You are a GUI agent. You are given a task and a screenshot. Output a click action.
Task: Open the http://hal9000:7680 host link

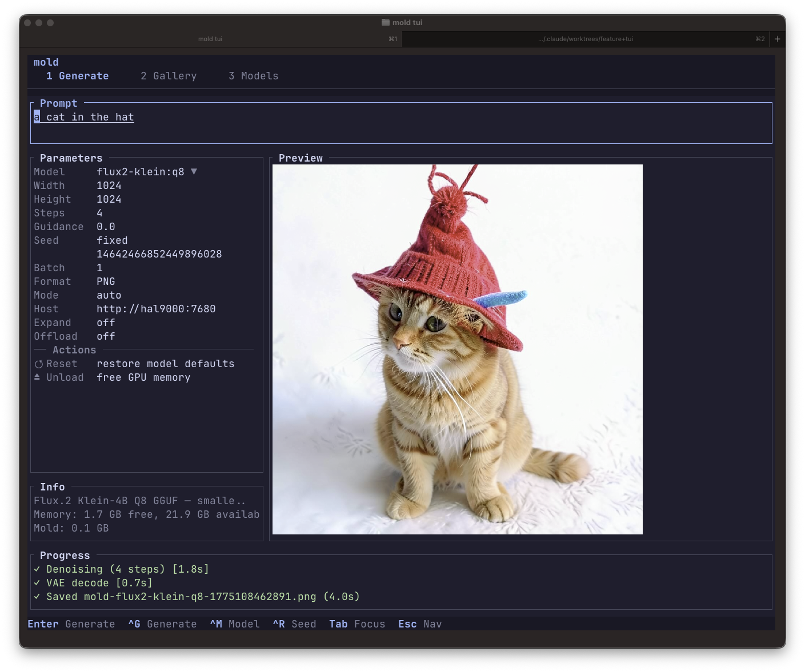point(156,309)
